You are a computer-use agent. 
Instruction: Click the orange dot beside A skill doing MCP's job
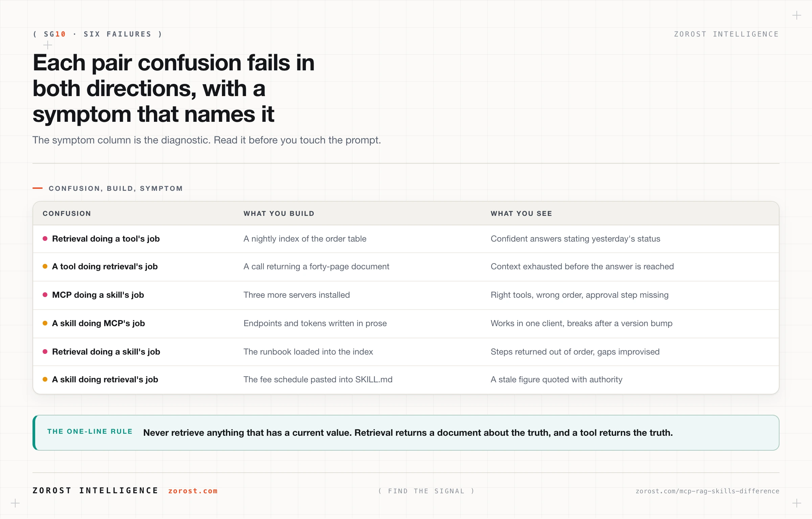coord(45,323)
